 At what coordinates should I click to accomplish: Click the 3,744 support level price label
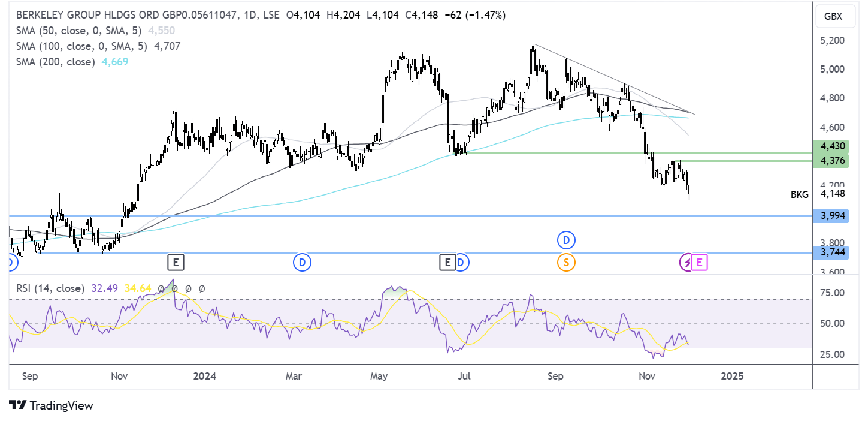pyautogui.click(x=831, y=253)
